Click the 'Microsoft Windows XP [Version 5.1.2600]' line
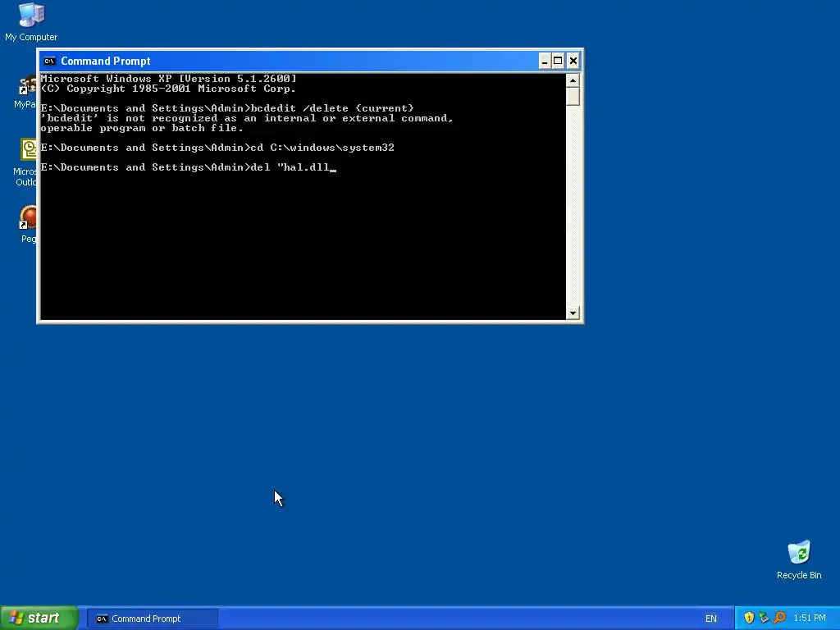 coord(168,79)
